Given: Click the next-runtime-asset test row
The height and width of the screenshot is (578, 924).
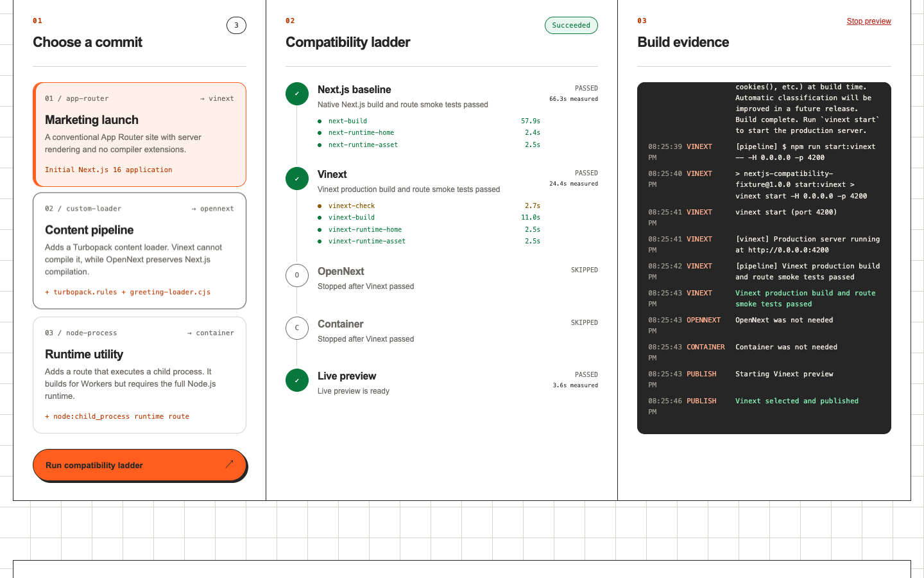Looking at the screenshot, I should [x=429, y=145].
